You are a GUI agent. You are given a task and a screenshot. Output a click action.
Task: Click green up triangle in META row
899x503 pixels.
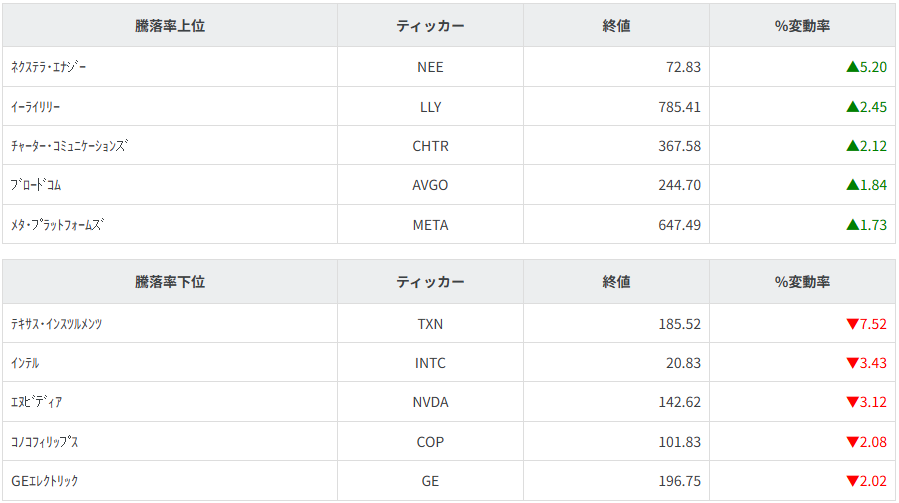click(x=852, y=225)
